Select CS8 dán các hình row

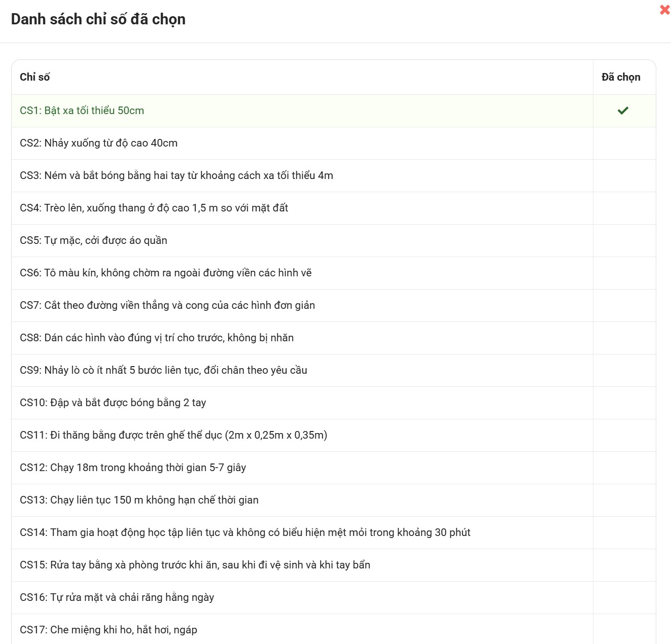point(157,338)
